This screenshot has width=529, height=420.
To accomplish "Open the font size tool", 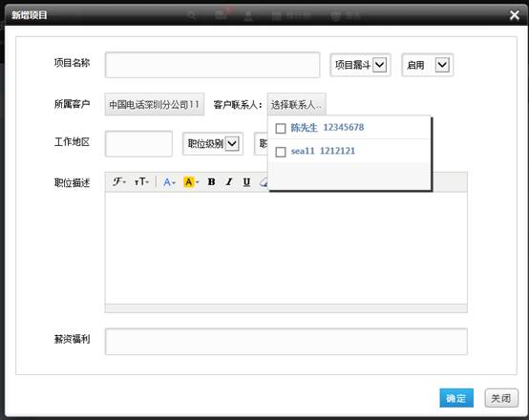I will coord(141,181).
